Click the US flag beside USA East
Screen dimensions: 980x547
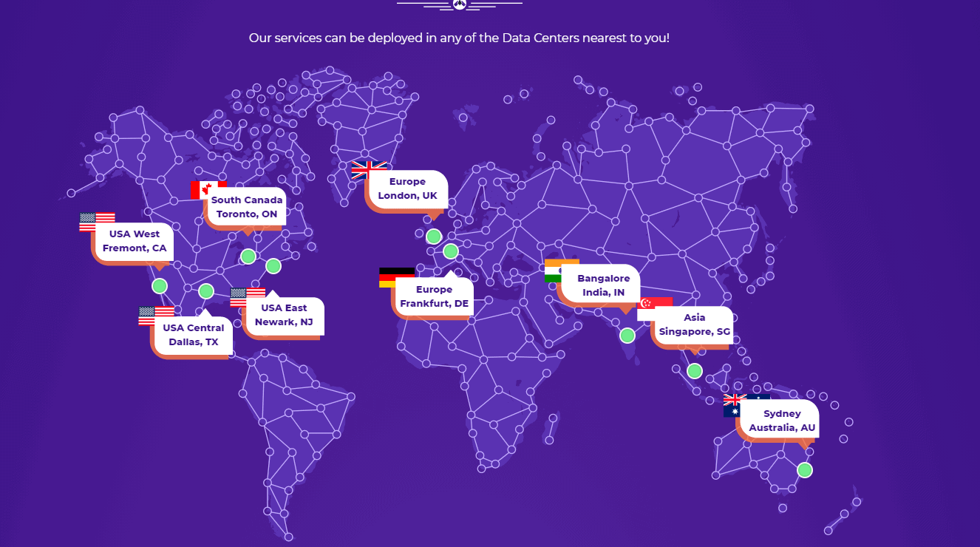click(x=248, y=297)
